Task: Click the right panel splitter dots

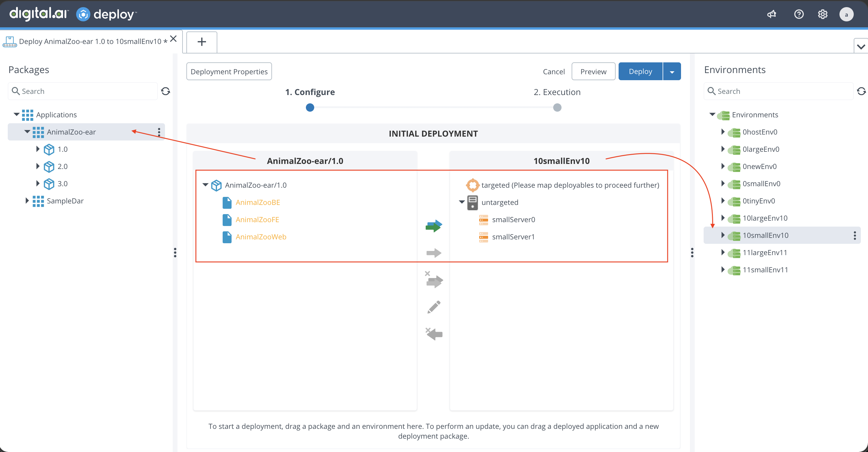Action: click(x=692, y=252)
